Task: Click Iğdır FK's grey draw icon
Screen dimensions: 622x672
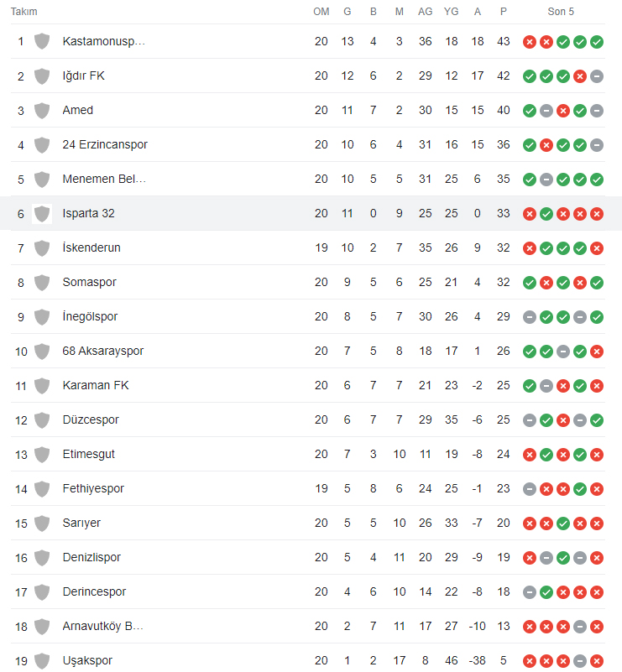Action: point(597,76)
